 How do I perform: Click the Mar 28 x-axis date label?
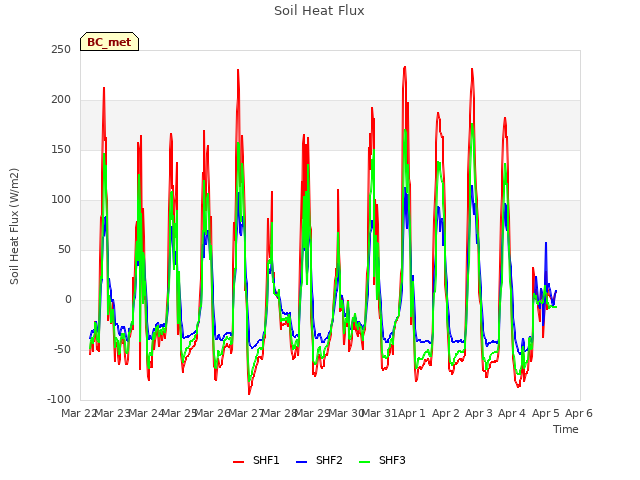click(278, 413)
